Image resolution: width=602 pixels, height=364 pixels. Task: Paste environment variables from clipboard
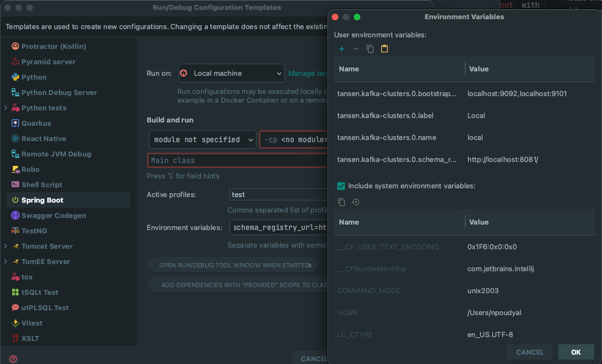tap(384, 49)
